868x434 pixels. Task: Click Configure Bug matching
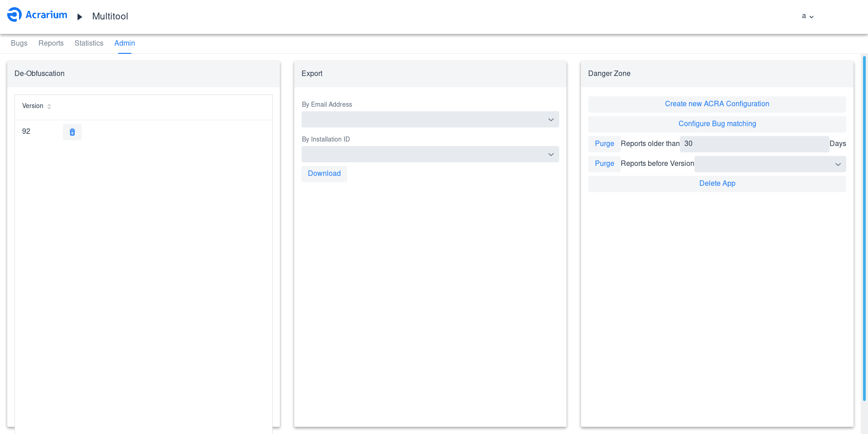pos(717,124)
